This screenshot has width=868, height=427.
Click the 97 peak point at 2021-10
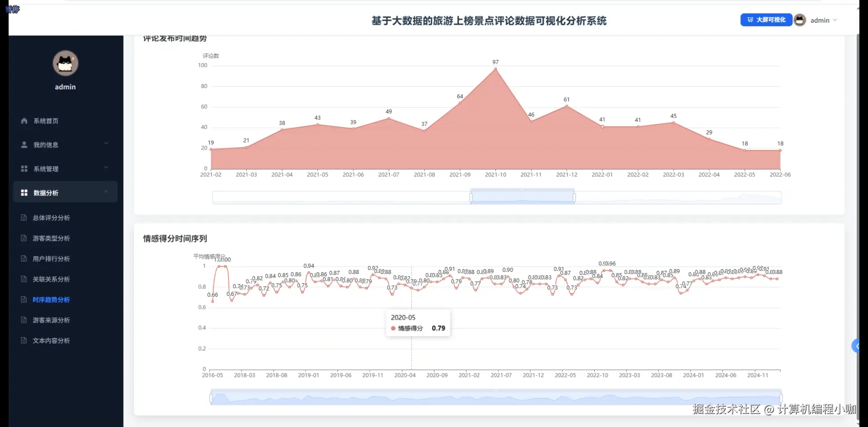click(495, 69)
